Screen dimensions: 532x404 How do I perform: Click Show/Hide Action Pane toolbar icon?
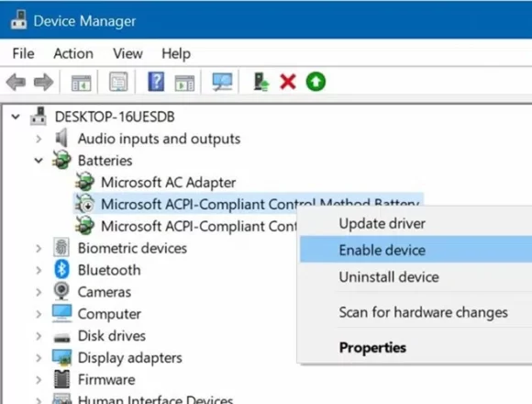184,83
